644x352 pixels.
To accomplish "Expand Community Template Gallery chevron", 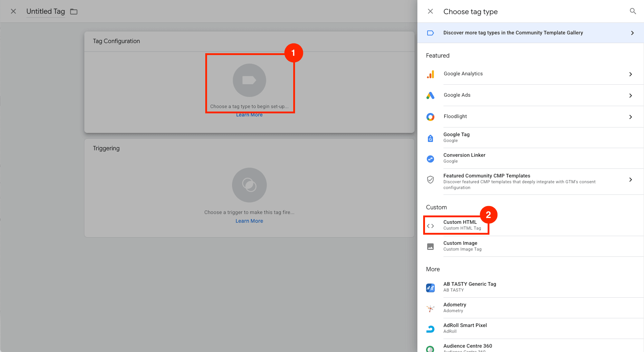I will (x=632, y=33).
